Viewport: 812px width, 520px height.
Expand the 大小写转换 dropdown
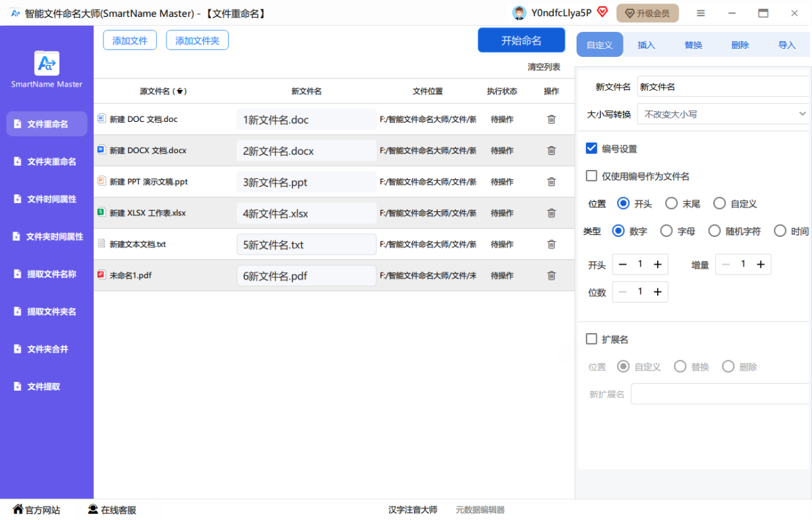pos(722,114)
